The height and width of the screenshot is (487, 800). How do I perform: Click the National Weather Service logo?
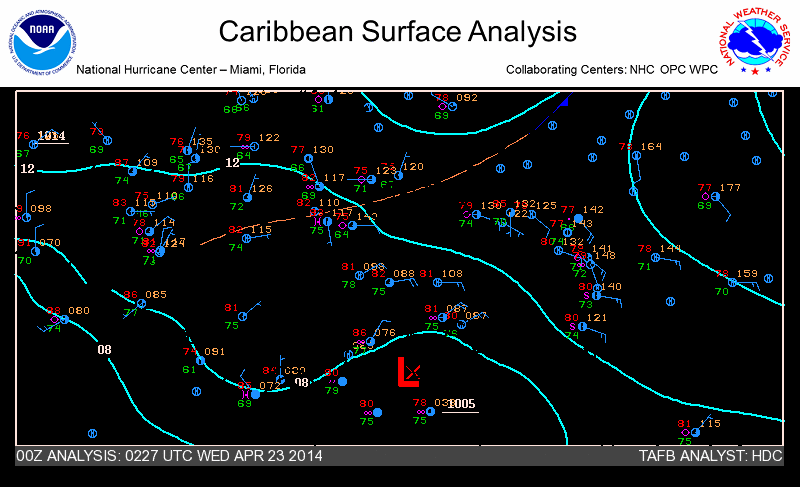754,41
